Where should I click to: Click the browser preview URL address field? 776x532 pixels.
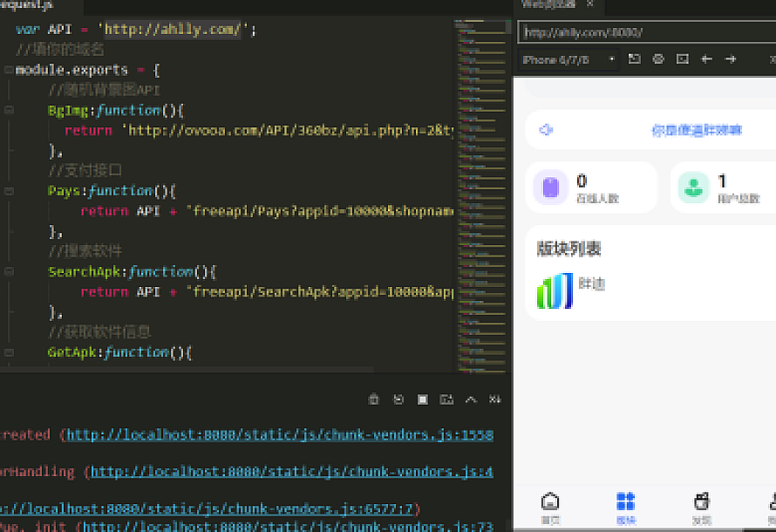[x=645, y=32]
